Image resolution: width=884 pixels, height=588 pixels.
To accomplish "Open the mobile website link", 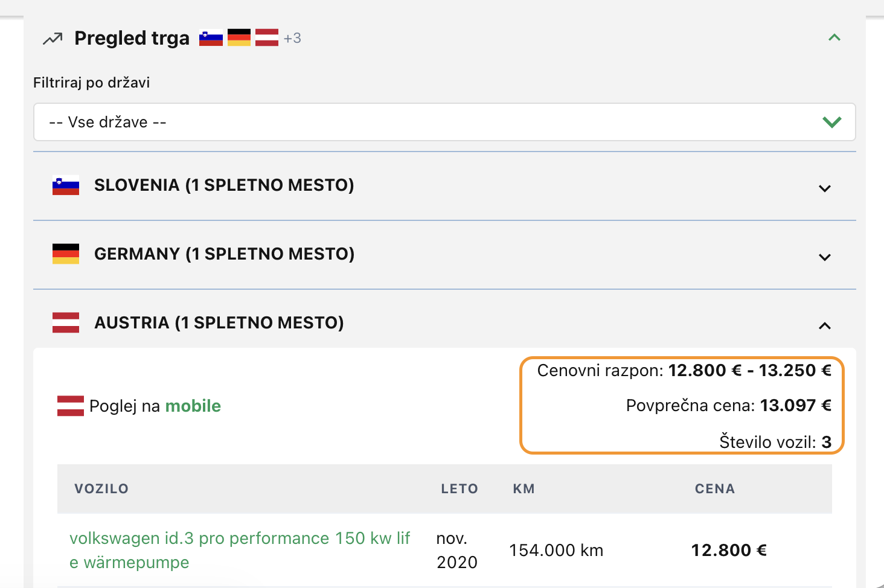I will coord(193,406).
